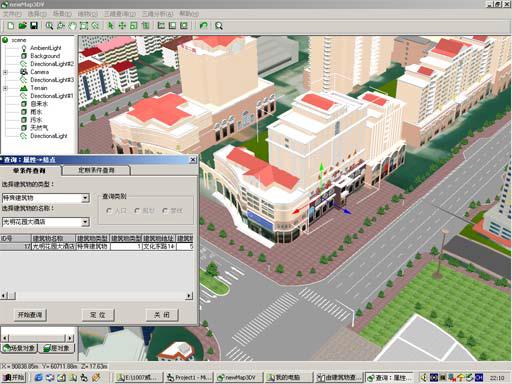Select the green arrow pointer tool
The height and width of the screenshot is (384, 512).
coord(110,26)
